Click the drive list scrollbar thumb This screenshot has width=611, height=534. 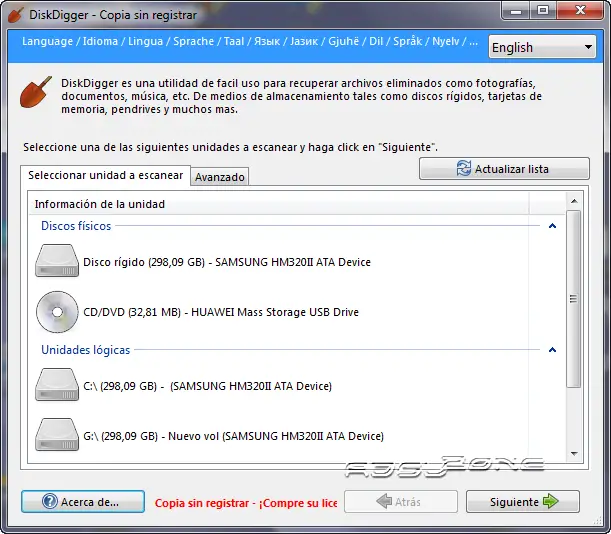point(574,299)
